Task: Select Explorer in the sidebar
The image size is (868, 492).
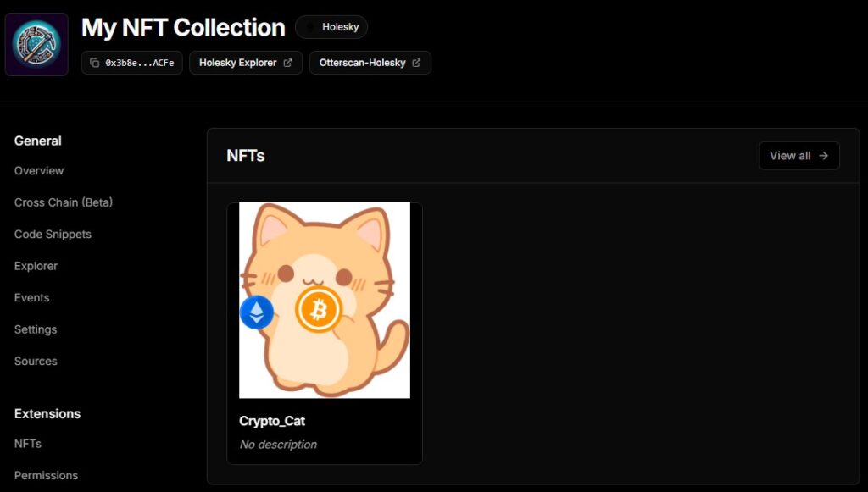Action: click(36, 266)
